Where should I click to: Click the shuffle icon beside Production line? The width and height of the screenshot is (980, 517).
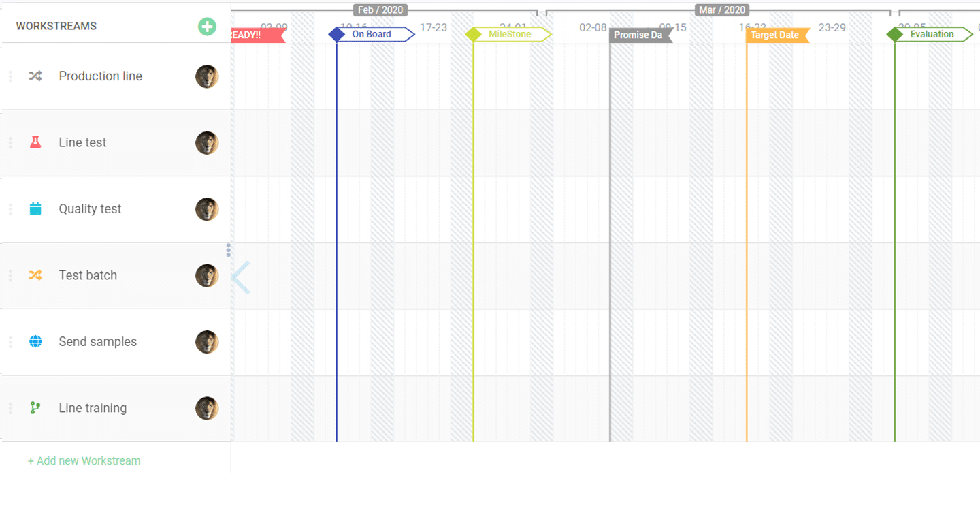(x=35, y=76)
